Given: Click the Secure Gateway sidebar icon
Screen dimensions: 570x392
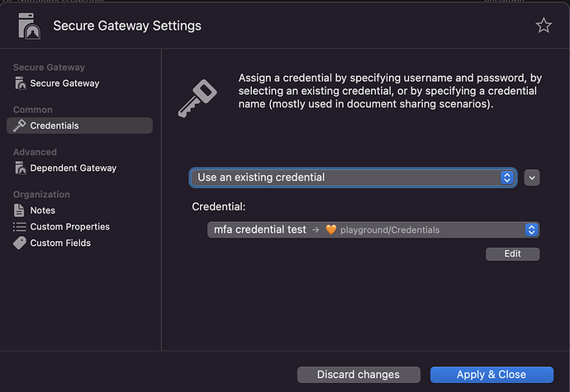Looking at the screenshot, I should pos(21,83).
